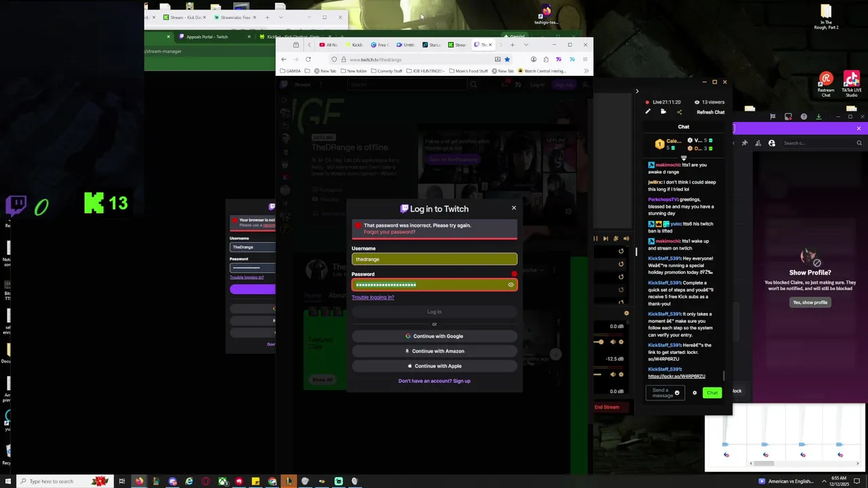Screen dimensions: 868x488
Task: Expand the list all tabs chevron
Action: click(x=526, y=45)
